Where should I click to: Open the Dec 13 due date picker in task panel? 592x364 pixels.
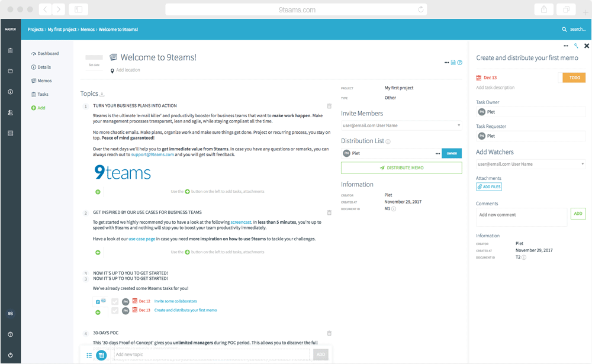487,78
